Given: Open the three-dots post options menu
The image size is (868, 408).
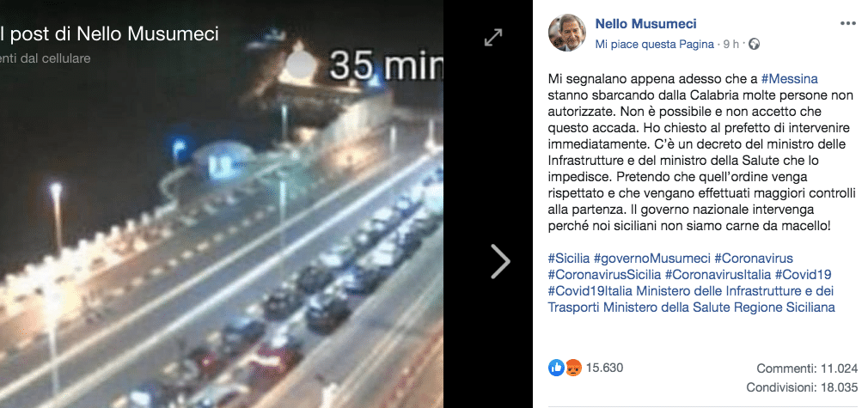Looking at the screenshot, I should pos(847,23).
